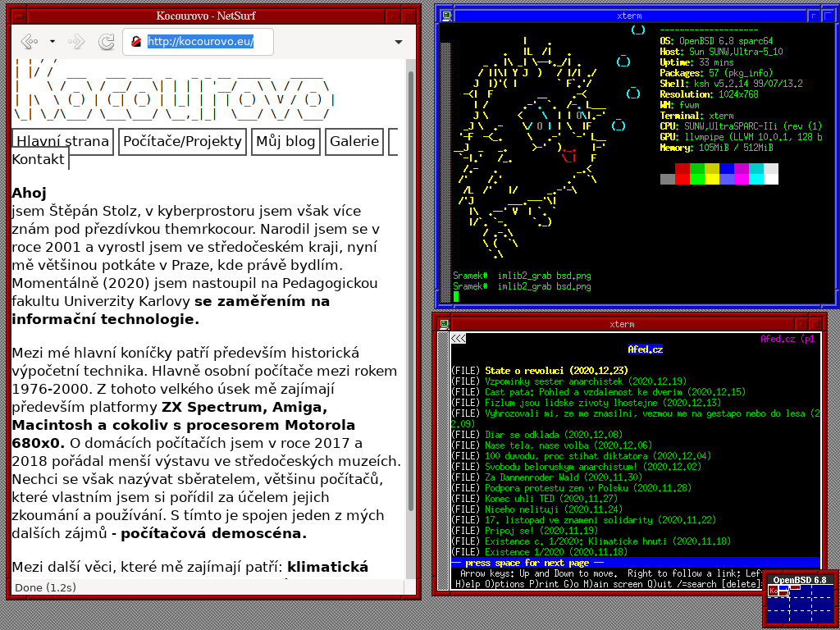This screenshot has height=630, width=840.
Task: Open back-history dropdown arrow in NetSurf
Action: pyautogui.click(x=52, y=41)
